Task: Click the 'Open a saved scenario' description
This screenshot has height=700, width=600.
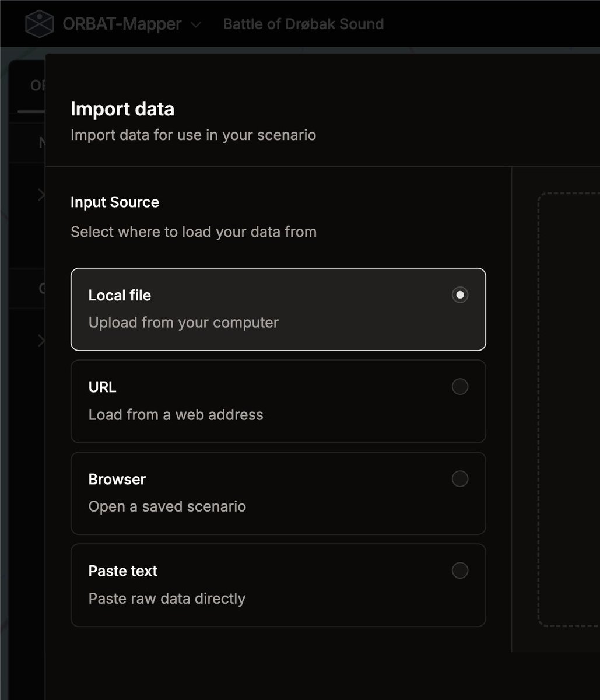Action: (167, 506)
